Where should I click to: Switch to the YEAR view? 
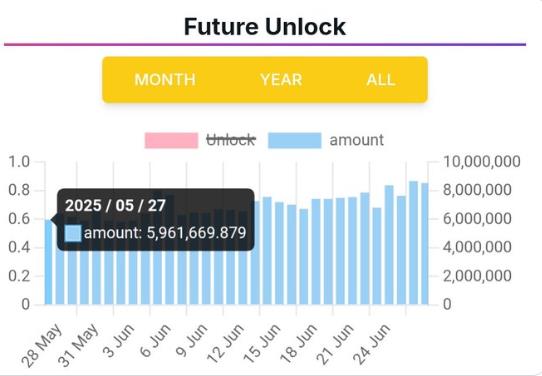point(281,80)
